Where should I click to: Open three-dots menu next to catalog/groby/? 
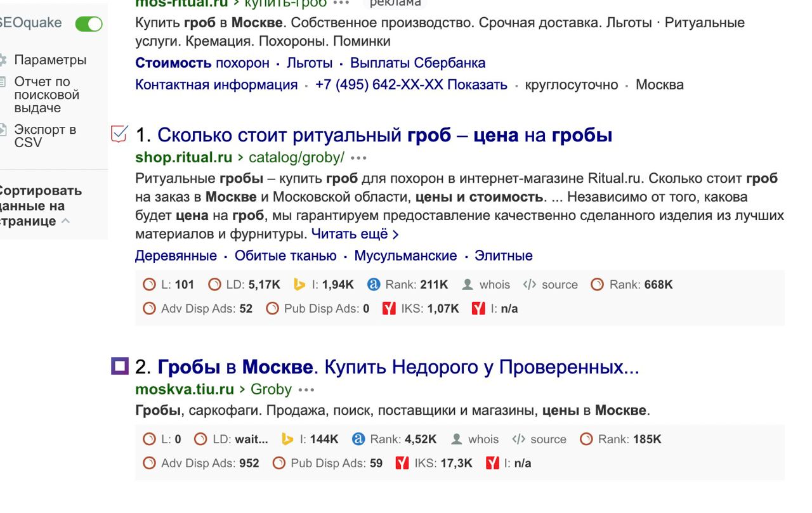pos(358,157)
